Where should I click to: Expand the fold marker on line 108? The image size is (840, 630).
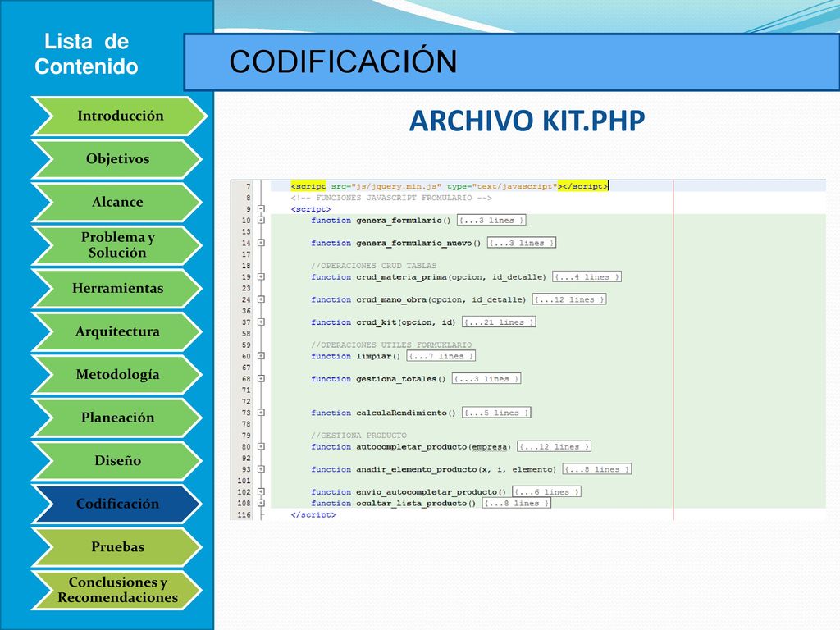(261, 503)
